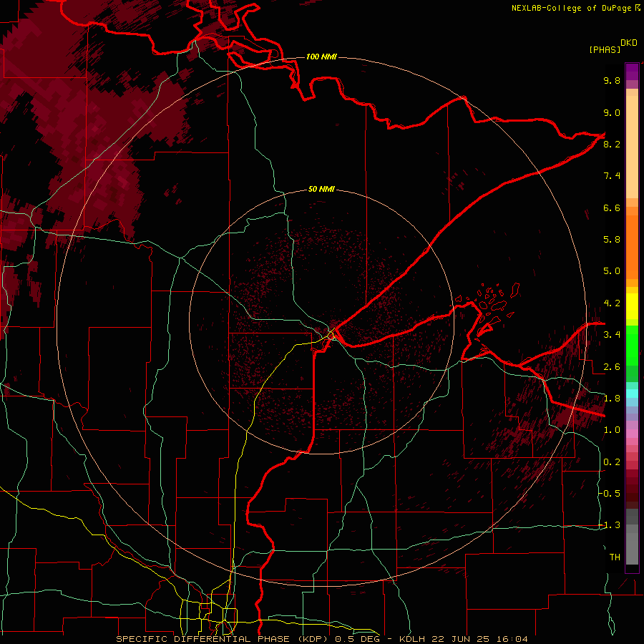Click the purple segment atop the color scale
Screen dimensions: 644x644
(x=632, y=72)
